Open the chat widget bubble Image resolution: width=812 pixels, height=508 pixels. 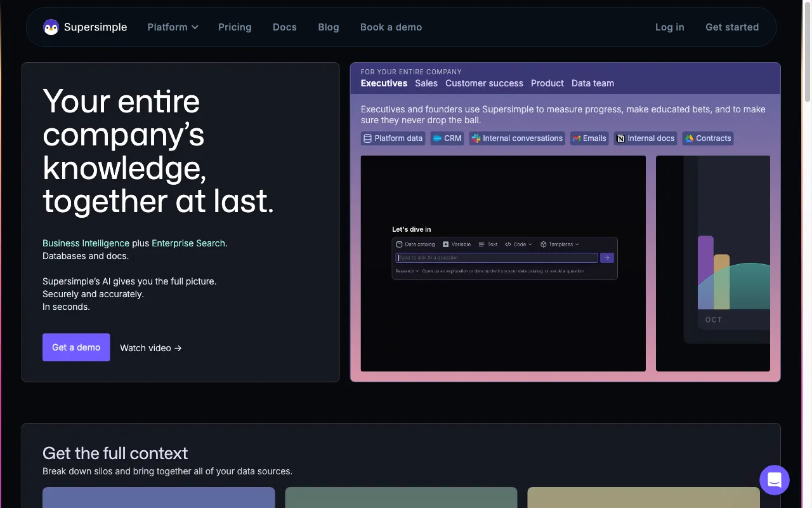[x=775, y=480]
